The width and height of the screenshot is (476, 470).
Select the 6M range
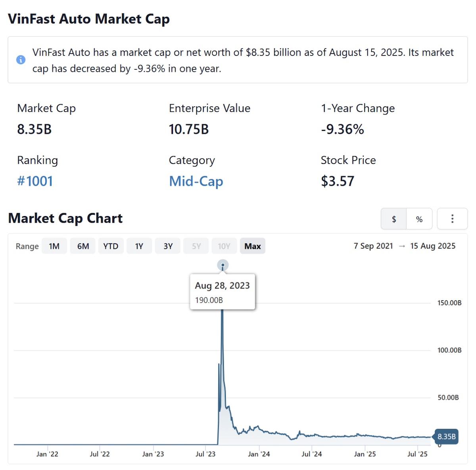[x=83, y=246]
